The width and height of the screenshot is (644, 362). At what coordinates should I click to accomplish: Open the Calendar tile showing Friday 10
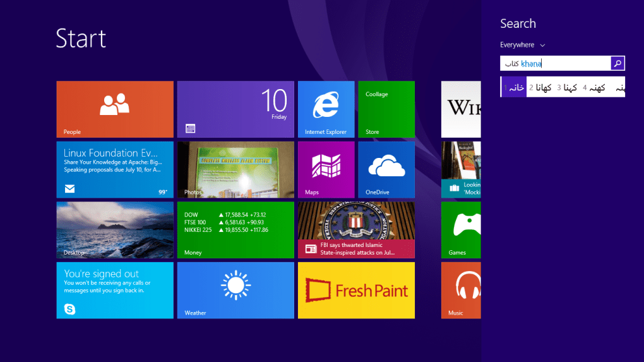click(236, 109)
